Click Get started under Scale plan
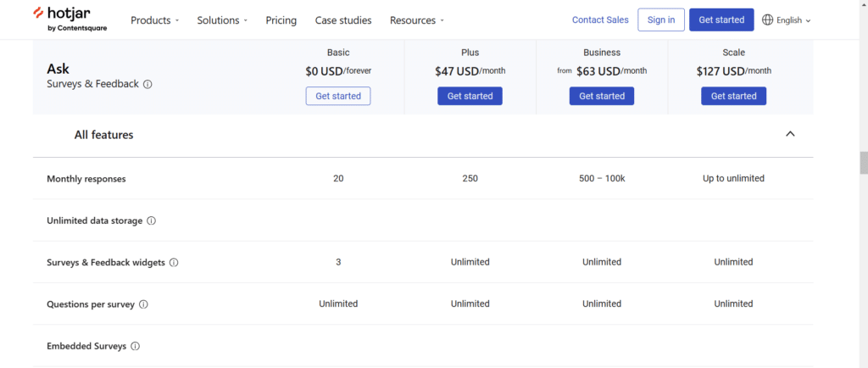 point(733,96)
